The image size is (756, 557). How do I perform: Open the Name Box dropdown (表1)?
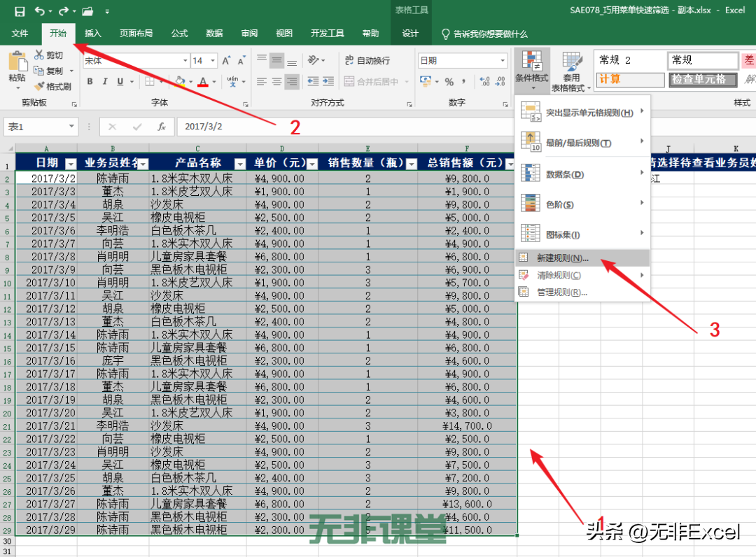point(71,126)
